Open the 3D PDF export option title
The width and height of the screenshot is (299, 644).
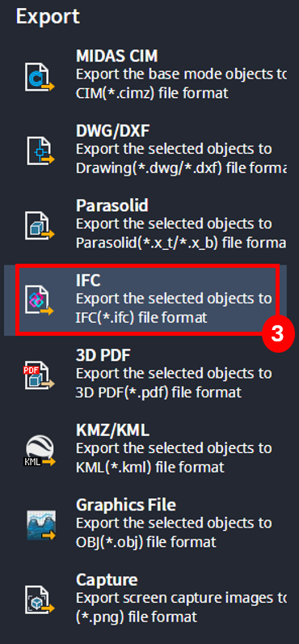tap(103, 355)
